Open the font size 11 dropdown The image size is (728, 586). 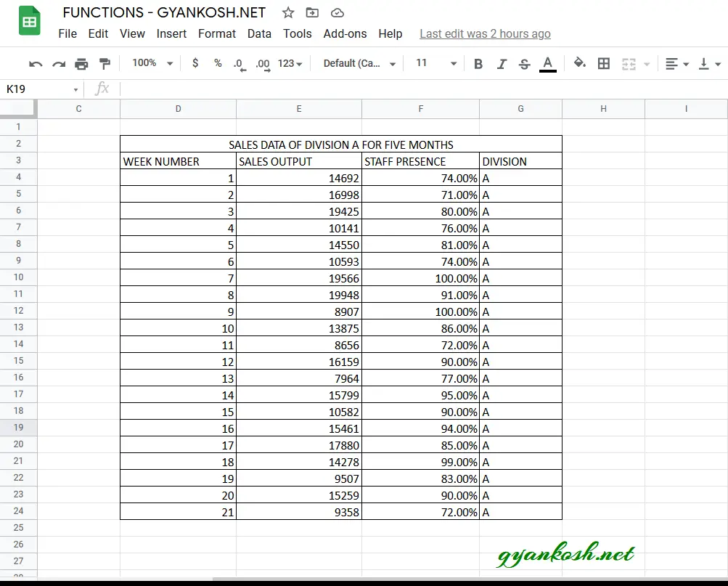pos(436,63)
